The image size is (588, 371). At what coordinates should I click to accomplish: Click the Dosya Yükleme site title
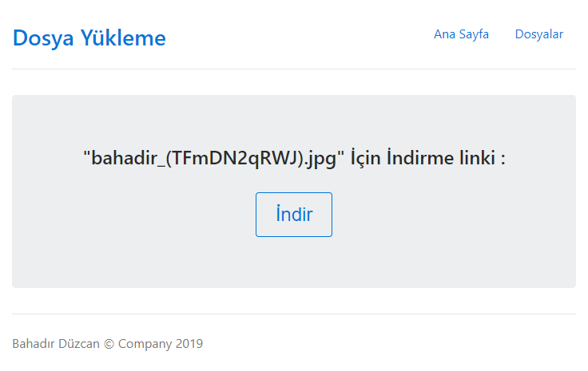coord(89,37)
